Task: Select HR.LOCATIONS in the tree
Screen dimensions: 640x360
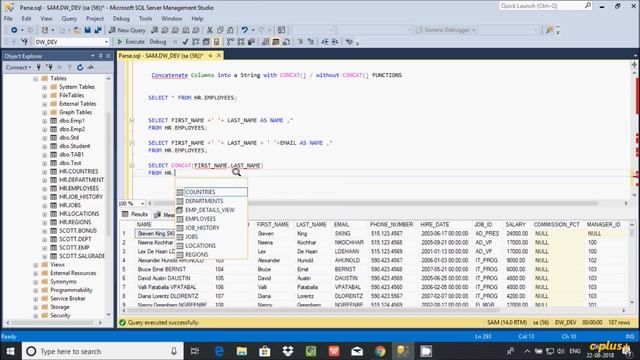Action: [79, 214]
